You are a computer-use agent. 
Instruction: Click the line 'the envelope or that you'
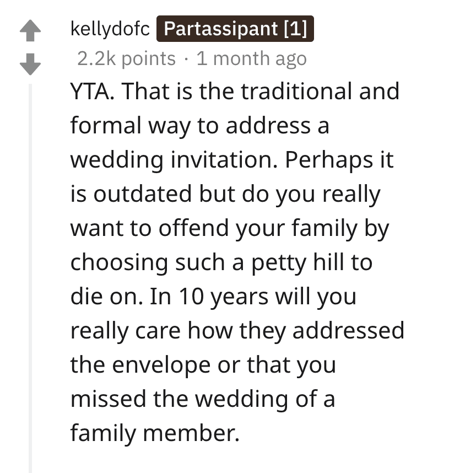tap(203, 365)
